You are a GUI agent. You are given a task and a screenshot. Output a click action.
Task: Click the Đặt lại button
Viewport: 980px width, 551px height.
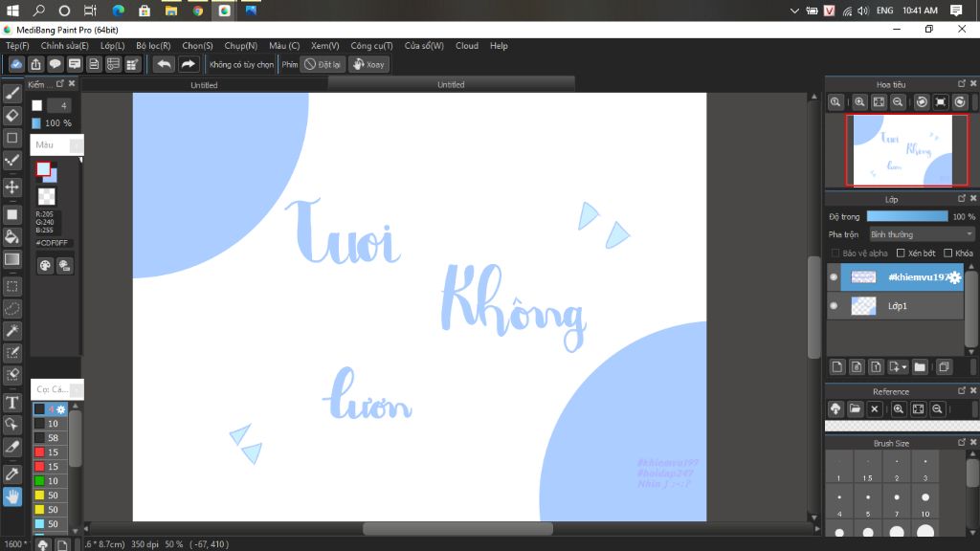pos(323,64)
